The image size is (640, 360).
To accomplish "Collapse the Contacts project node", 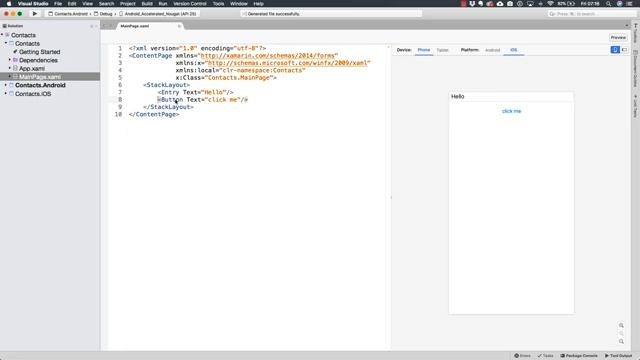I will click(x=6, y=43).
